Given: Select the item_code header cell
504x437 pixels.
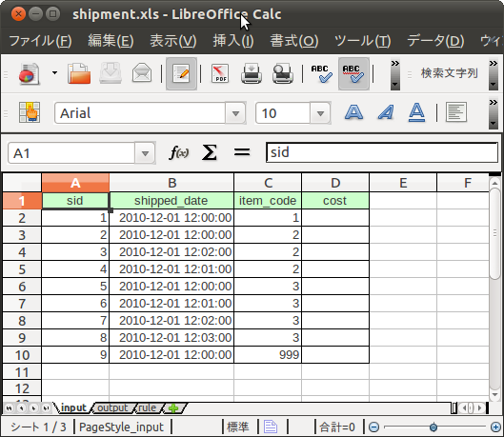Looking at the screenshot, I should tap(268, 201).
